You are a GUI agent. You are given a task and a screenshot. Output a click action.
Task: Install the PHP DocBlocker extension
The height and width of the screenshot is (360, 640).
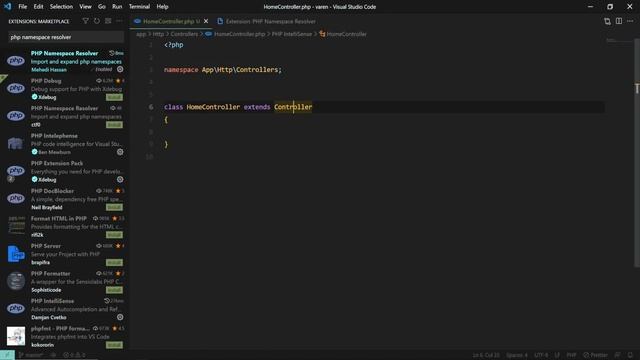[x=114, y=207]
